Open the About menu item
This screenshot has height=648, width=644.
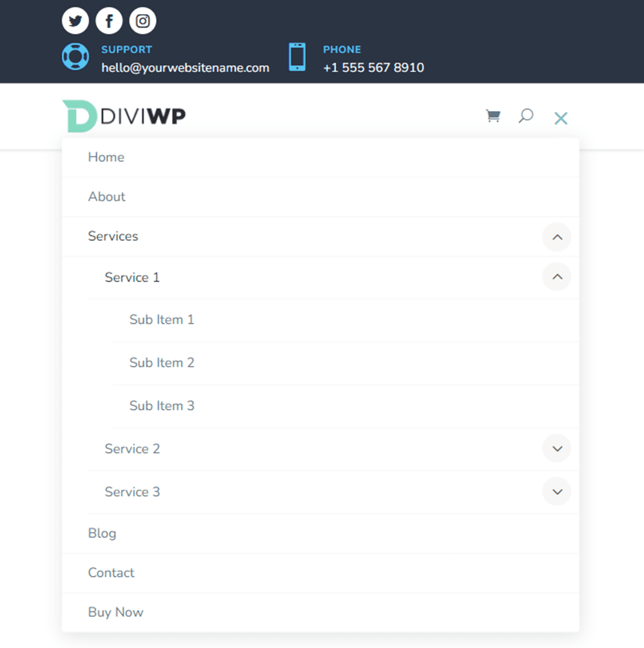point(107,196)
